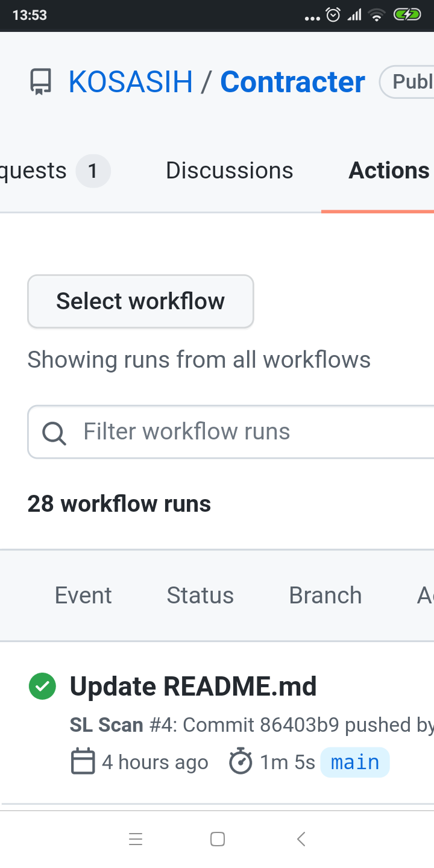Switch to the Discussions tab
Viewport: 434px width, 868px height.
tap(230, 171)
